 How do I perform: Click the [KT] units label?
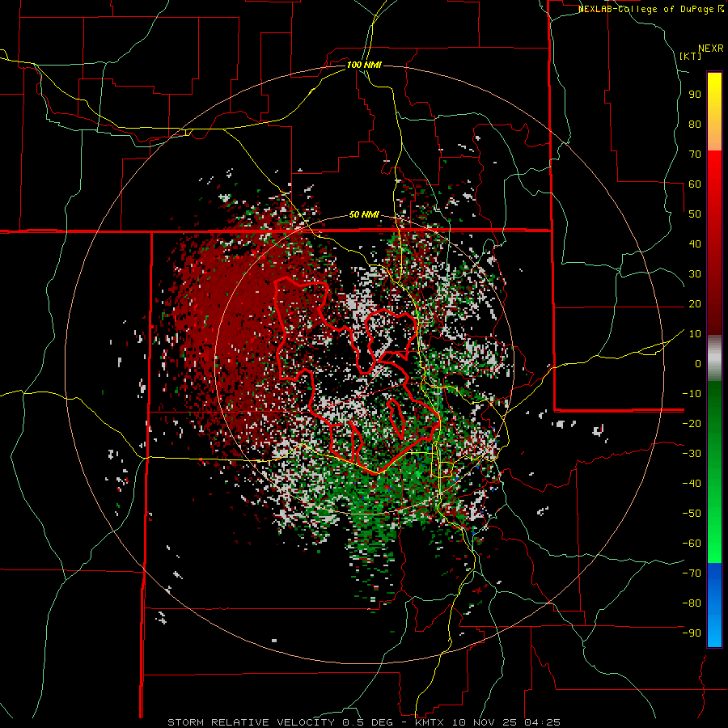click(691, 56)
